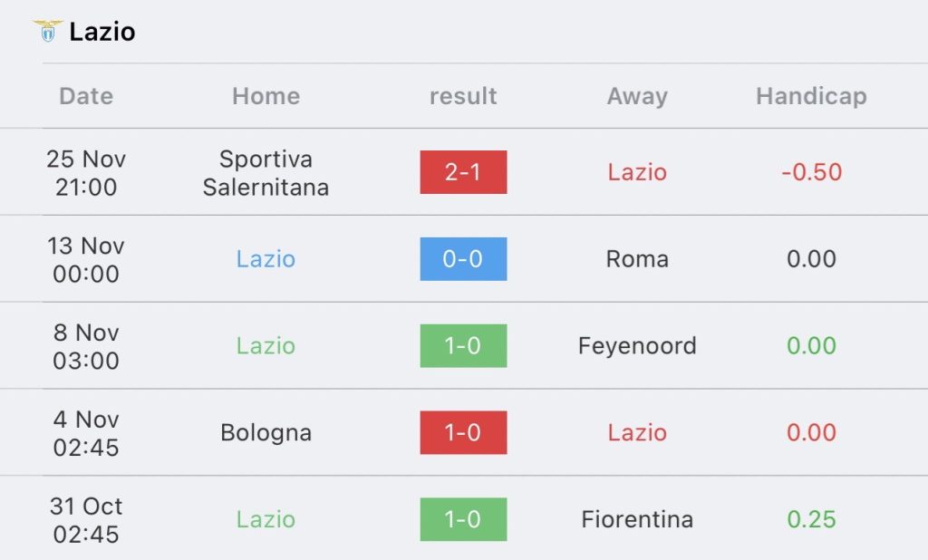The image size is (928, 560).
Task: Open the Fiorentina team link
Action: [x=637, y=520]
